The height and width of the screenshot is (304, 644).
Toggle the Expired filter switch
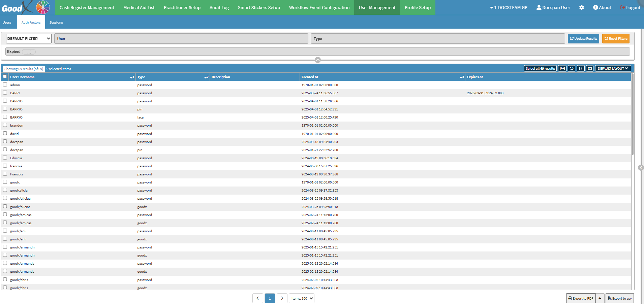[29, 52]
